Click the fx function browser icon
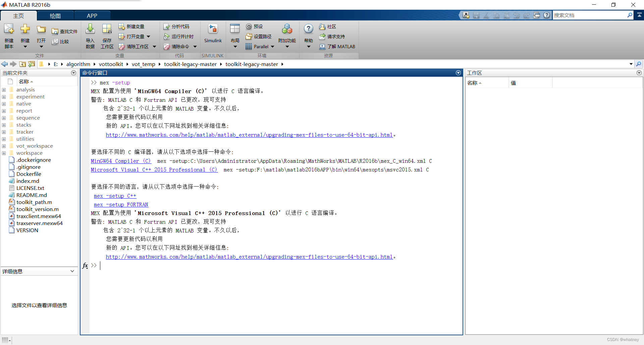Image resolution: width=644 pixels, height=345 pixels. [x=85, y=266]
